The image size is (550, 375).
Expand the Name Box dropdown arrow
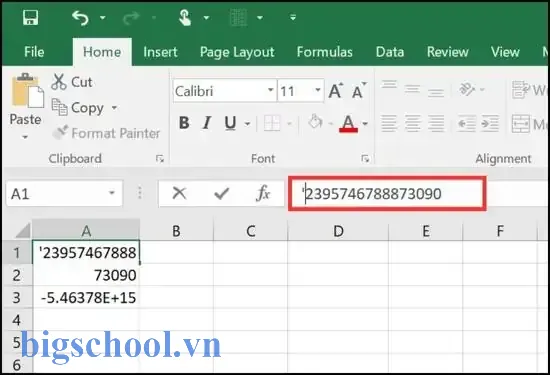[112, 193]
